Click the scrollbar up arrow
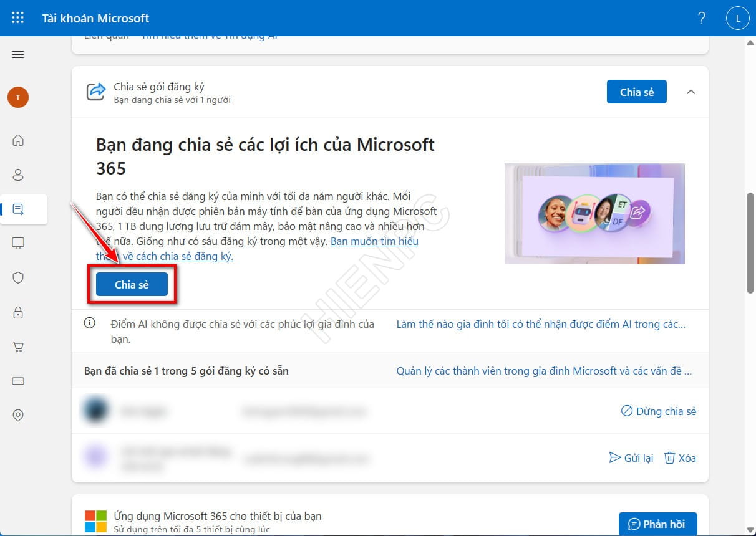 (x=750, y=42)
